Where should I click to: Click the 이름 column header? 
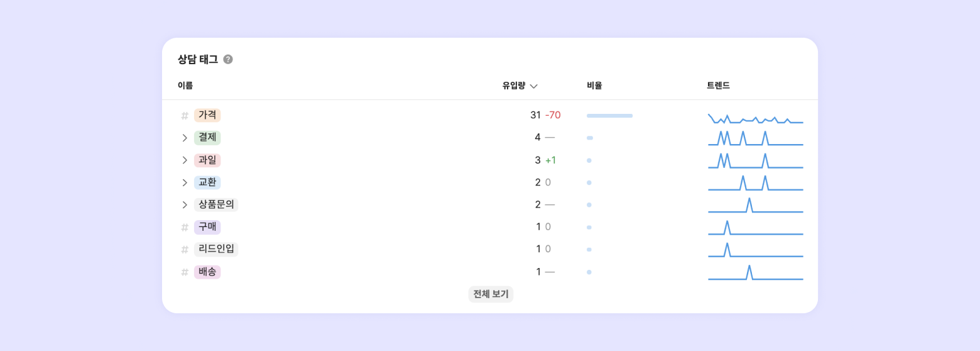(x=185, y=86)
